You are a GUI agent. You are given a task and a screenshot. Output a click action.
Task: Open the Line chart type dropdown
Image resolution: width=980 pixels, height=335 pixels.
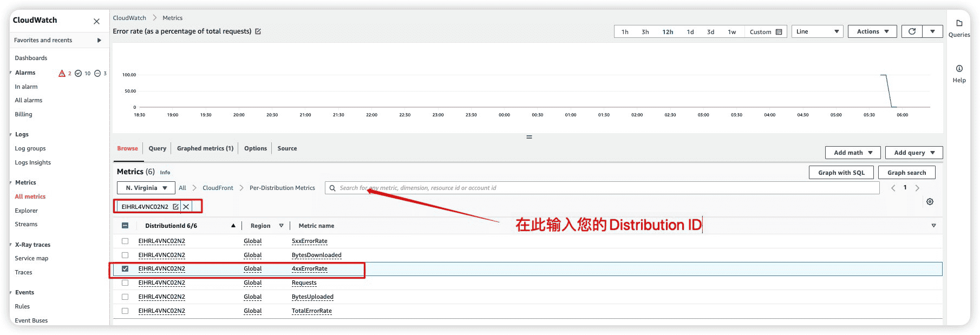point(817,31)
